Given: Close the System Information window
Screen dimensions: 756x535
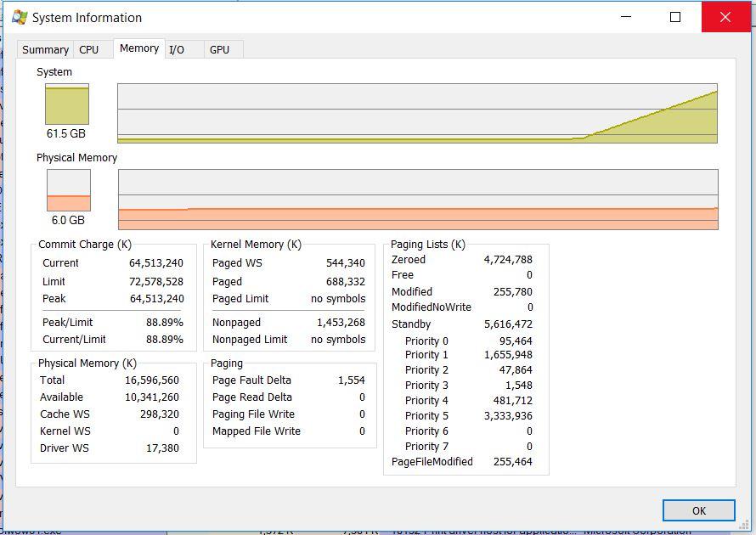Looking at the screenshot, I should 725,17.
